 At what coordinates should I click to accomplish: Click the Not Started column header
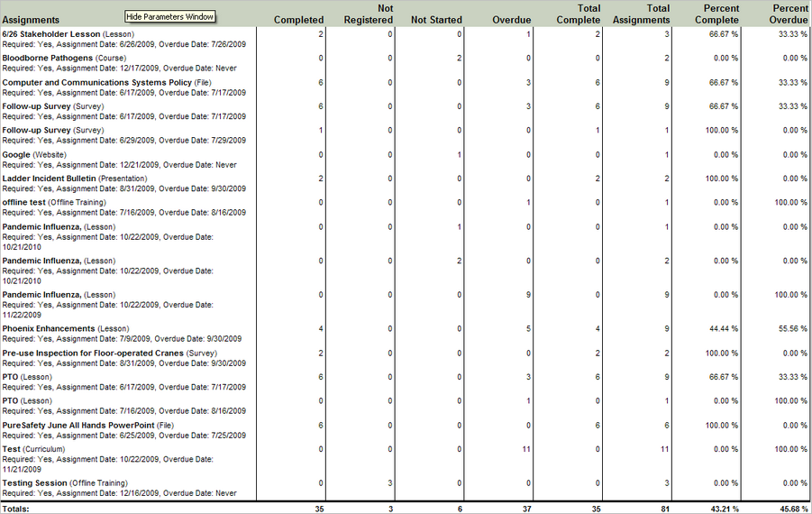pos(436,20)
